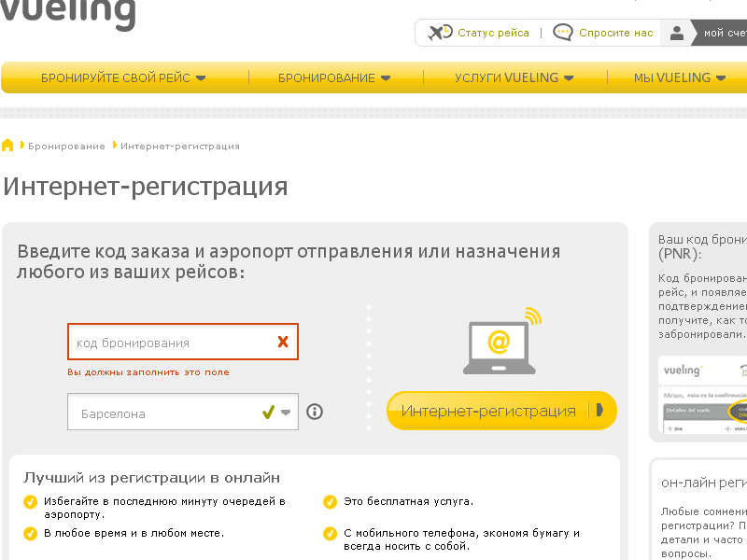Image resolution: width=747 pixels, height=560 pixels.
Task: Click the Vueling logo
Action: click(67, 14)
